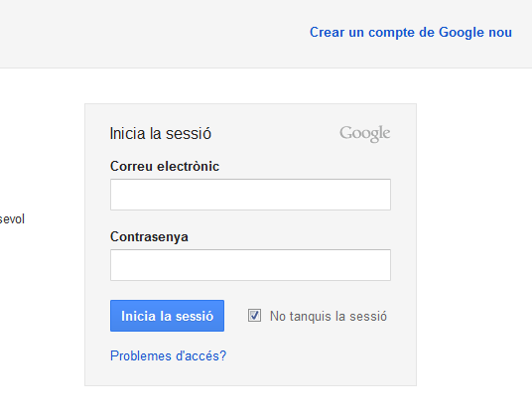
Task: Click the truncated sevol text at the left edge
Action: [12, 219]
